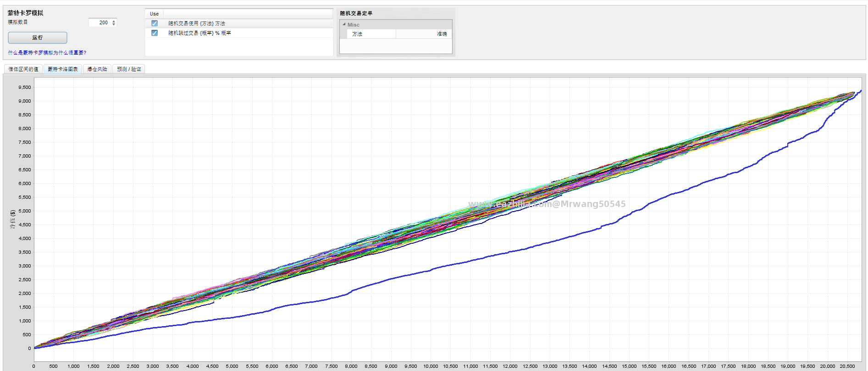The height and width of the screenshot is (371, 868).
Task: Click the 随机交易定单 panel title
Action: coord(356,13)
